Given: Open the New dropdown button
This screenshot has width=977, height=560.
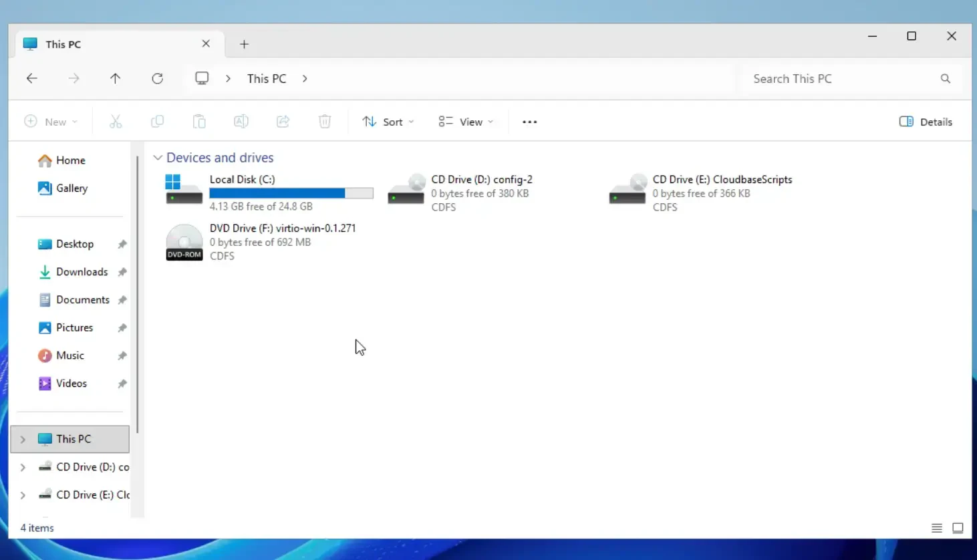Looking at the screenshot, I should pos(51,121).
